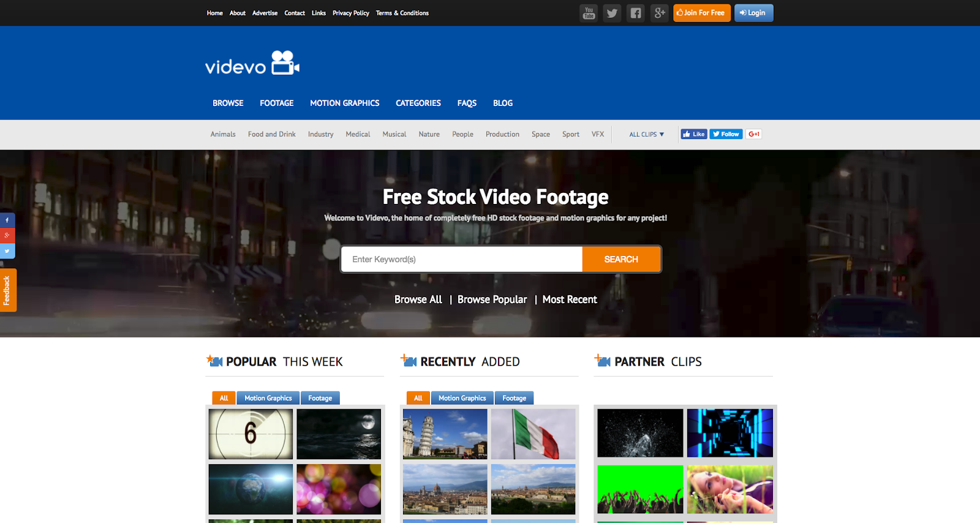Share via the Facebook side floating icon
This screenshot has width=980, height=523.
tap(7, 220)
